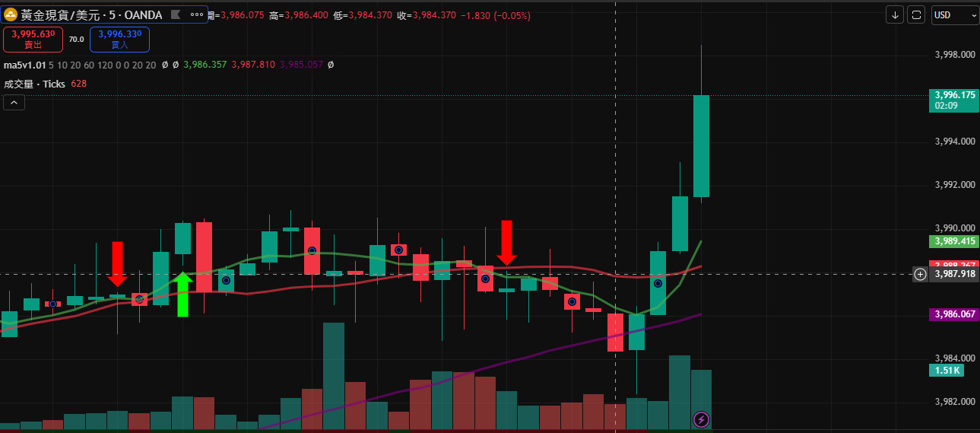Click the green 3,989.415 price label
This screenshot has height=433, width=980.
pos(953,241)
